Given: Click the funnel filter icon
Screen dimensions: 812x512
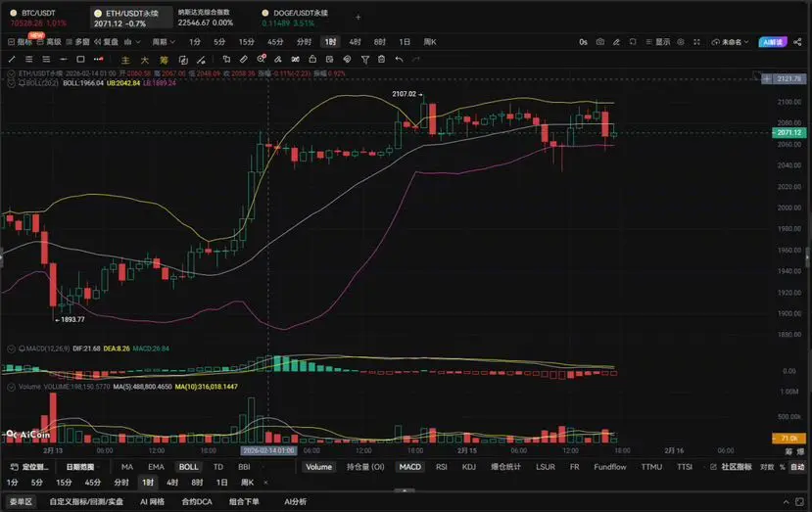Looking at the screenshot, I should 365,60.
